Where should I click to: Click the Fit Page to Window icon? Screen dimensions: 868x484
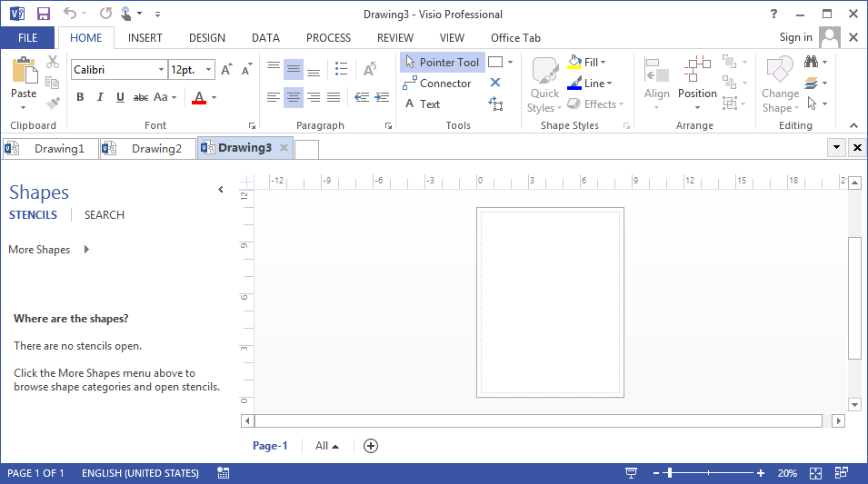click(815, 473)
